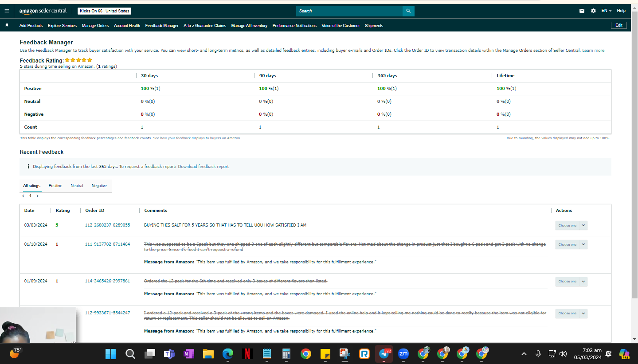Screen dimensions: 638x364
Task: Switch to the Neutral tab
Action: (77, 186)
